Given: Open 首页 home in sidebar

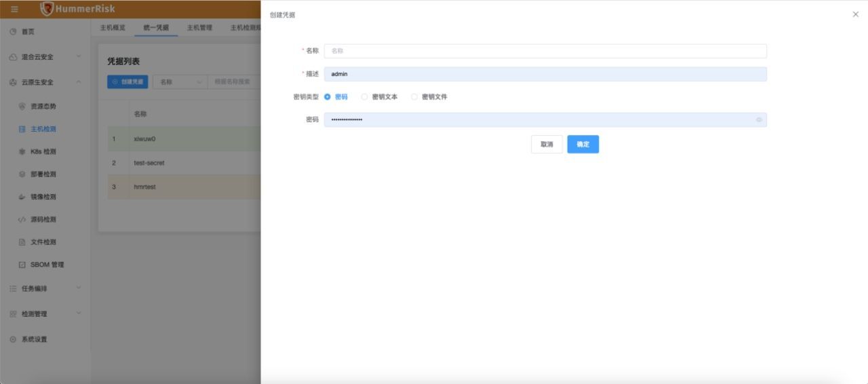Looking at the screenshot, I should click(x=27, y=32).
